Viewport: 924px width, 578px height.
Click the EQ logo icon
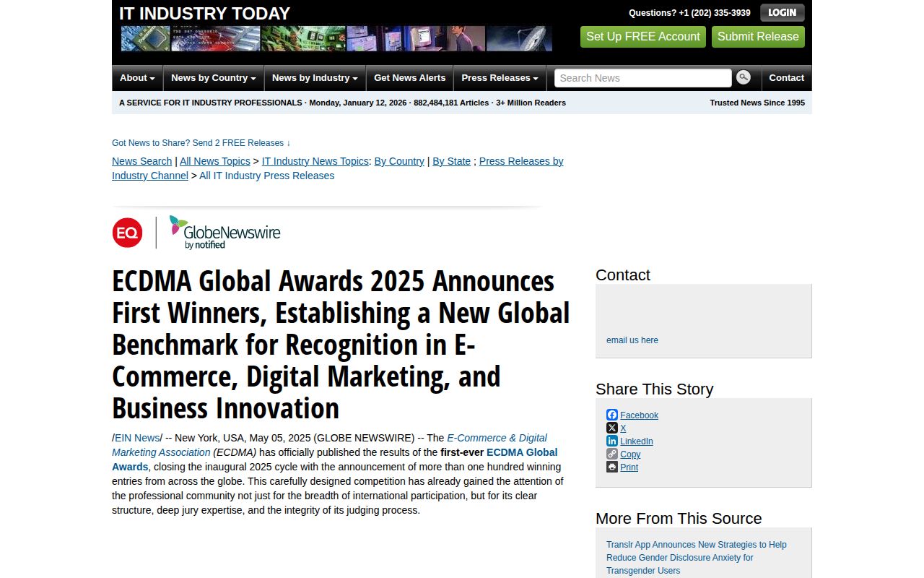pyautogui.click(x=127, y=233)
